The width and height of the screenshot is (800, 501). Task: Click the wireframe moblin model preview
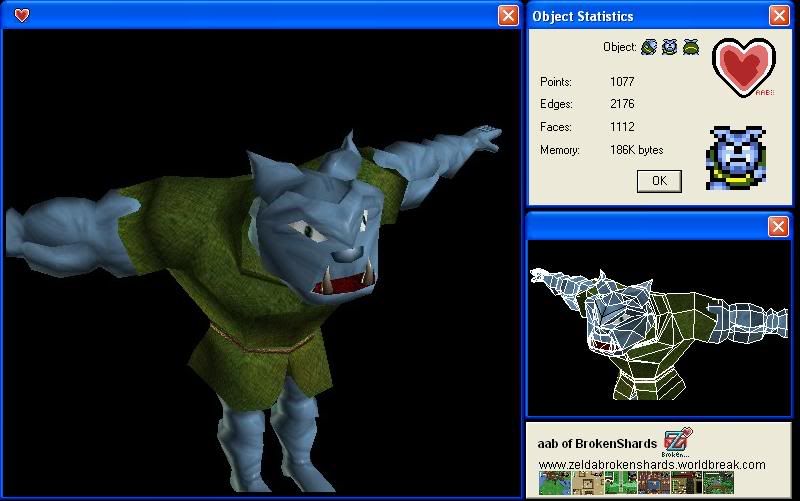click(659, 333)
